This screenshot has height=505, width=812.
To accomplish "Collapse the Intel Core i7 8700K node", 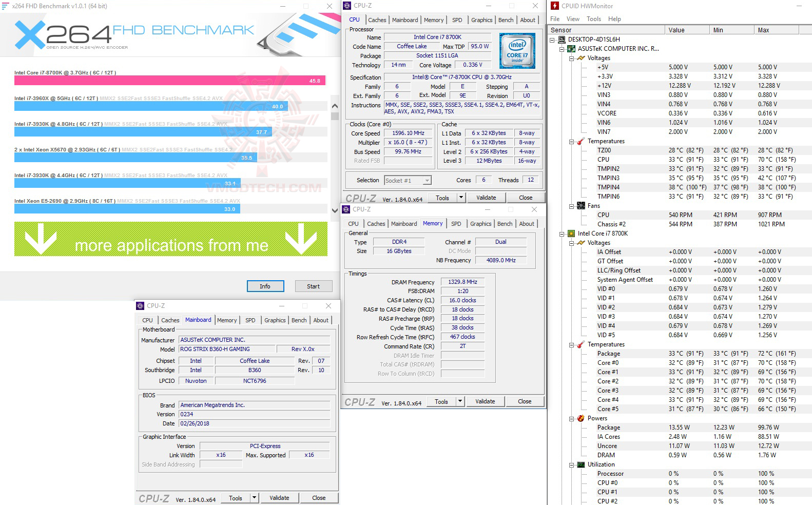I will 562,234.
